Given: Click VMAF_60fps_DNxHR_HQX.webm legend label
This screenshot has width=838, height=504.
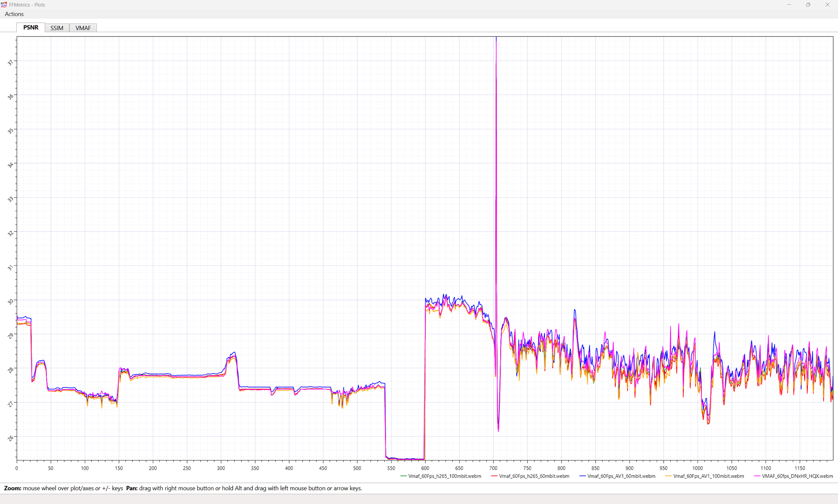Looking at the screenshot, I should pyautogui.click(x=797, y=476).
